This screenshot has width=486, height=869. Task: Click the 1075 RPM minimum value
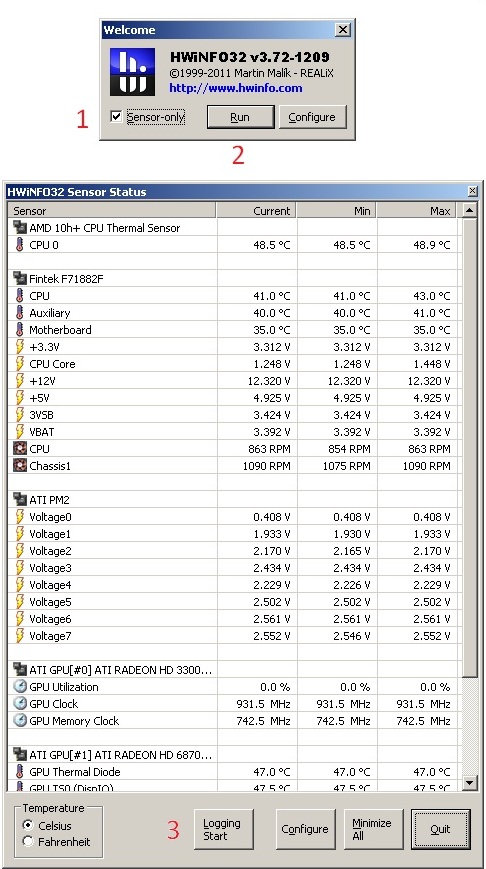(346, 466)
